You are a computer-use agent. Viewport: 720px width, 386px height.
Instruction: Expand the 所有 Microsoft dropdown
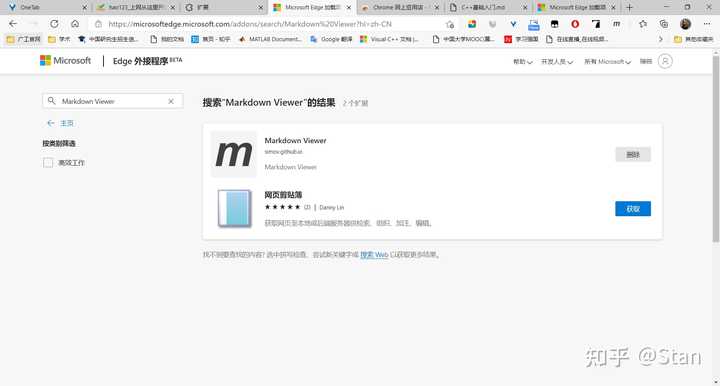(x=608, y=62)
